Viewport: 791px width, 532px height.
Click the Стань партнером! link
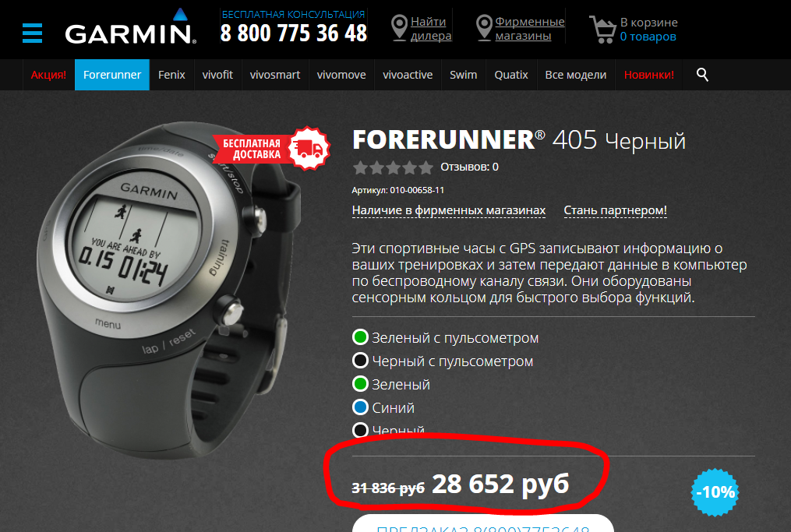tap(615, 210)
